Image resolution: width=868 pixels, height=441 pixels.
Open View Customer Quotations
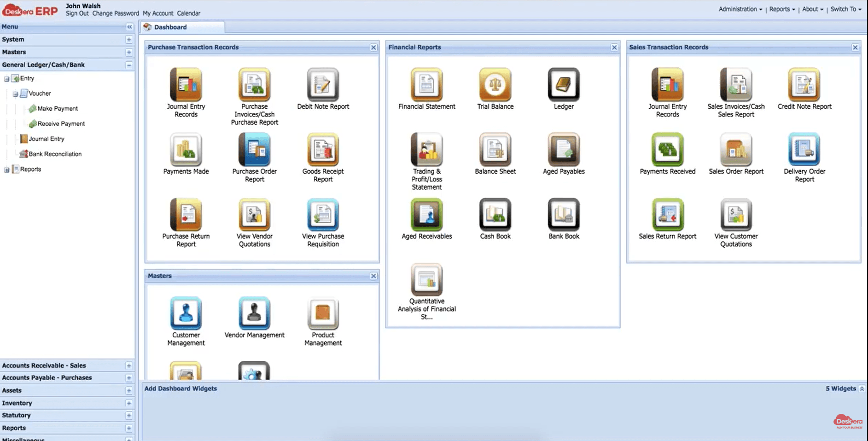[x=736, y=215]
